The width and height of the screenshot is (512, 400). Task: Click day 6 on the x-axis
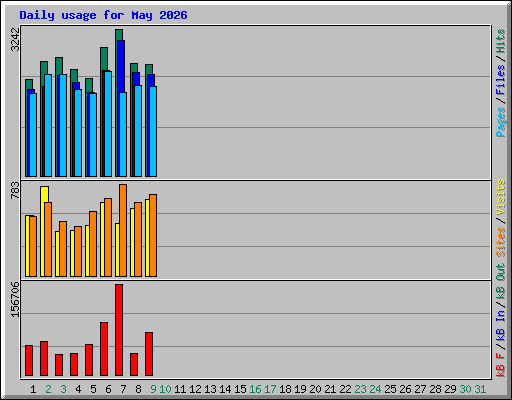point(108,389)
